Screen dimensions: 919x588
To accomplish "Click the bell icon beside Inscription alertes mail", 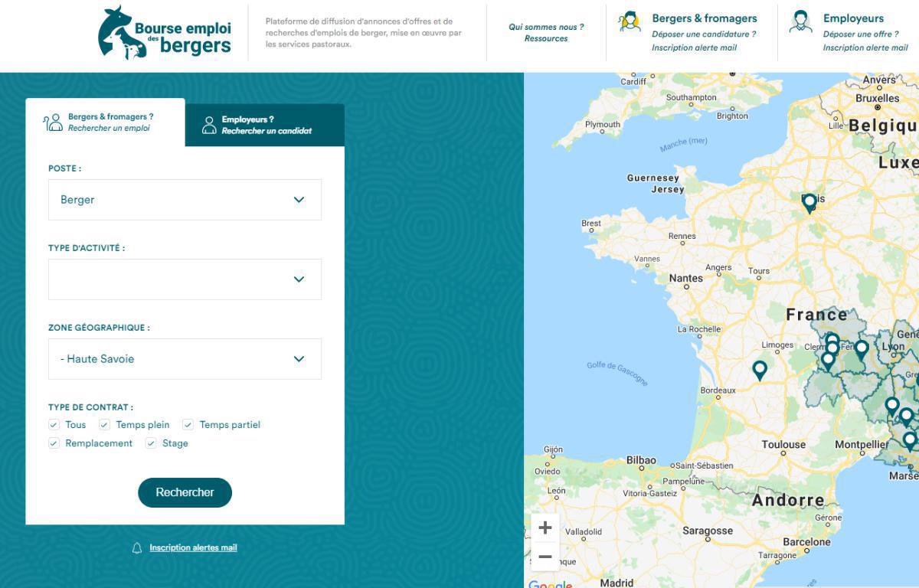I will (x=136, y=547).
